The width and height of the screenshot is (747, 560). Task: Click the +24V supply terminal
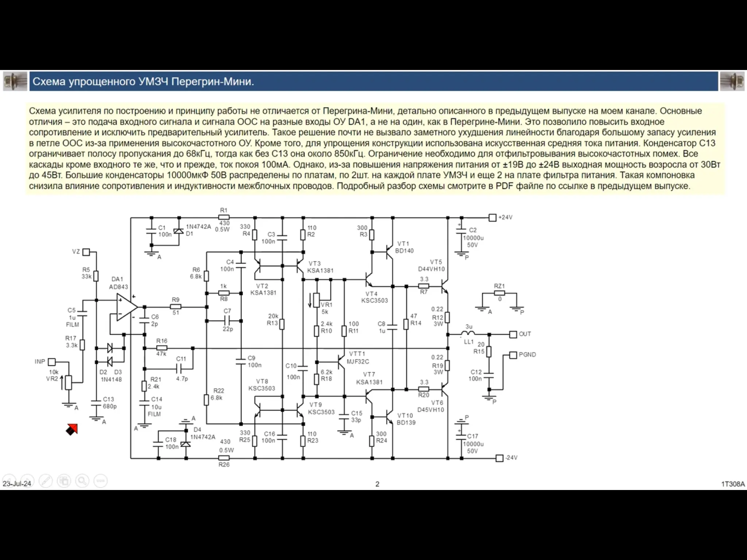(492, 218)
